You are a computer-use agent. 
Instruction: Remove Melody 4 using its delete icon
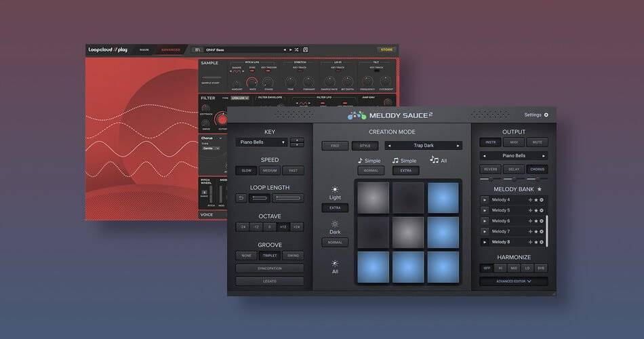pyautogui.click(x=542, y=200)
